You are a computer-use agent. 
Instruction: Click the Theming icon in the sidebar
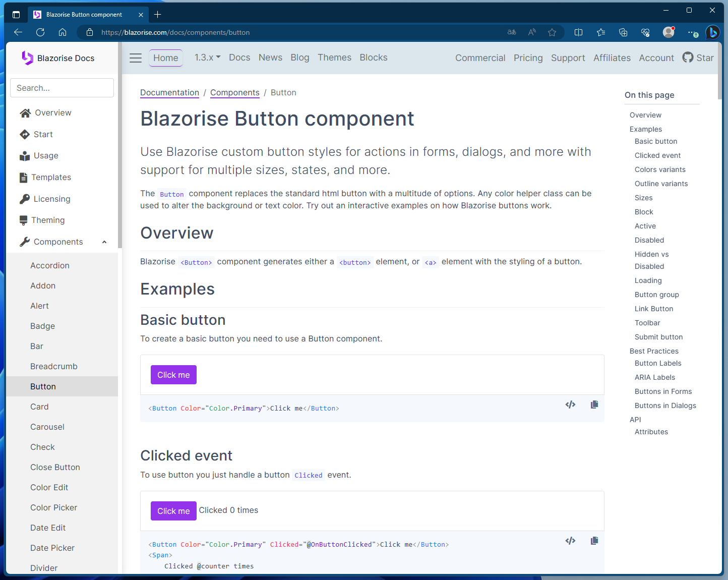pyautogui.click(x=25, y=220)
